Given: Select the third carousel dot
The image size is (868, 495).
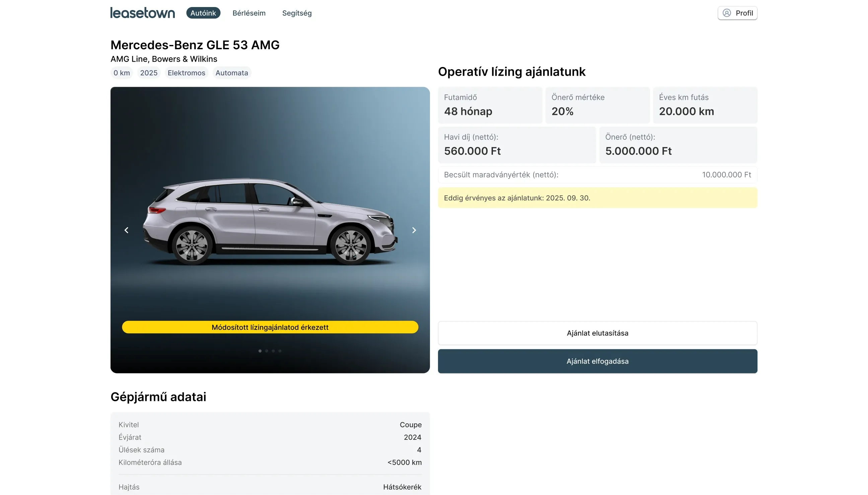Looking at the screenshot, I should click(x=273, y=351).
